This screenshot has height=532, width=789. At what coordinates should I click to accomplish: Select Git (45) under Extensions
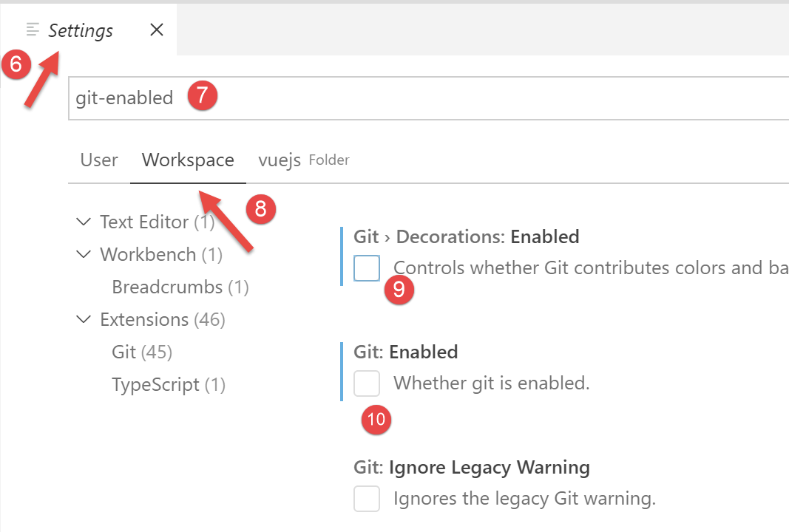[x=142, y=352]
